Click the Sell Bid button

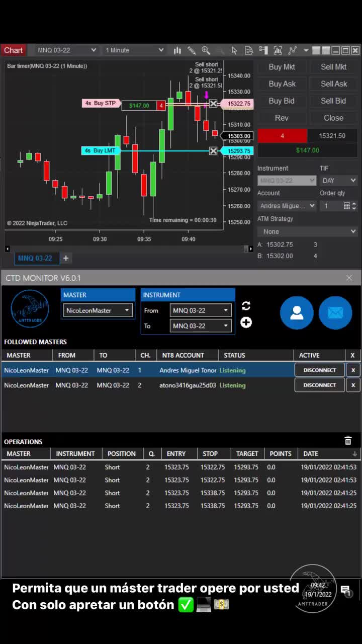[333, 101]
